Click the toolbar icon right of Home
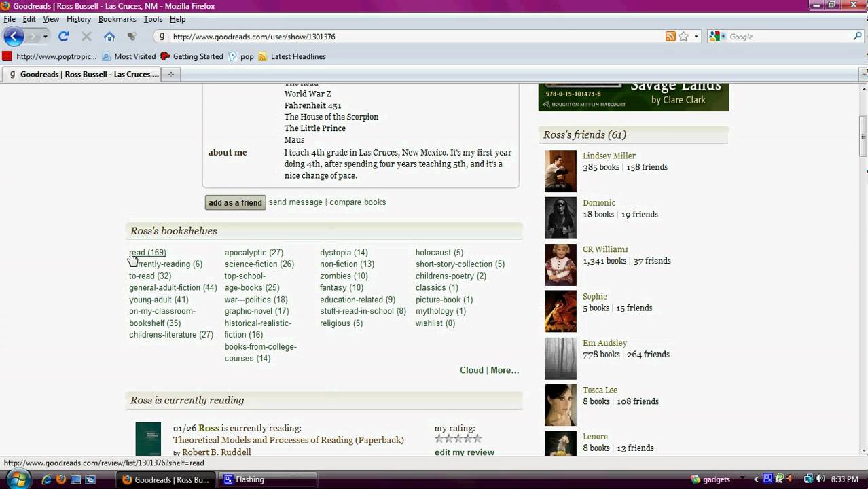Image resolution: width=868 pixels, height=489 pixels. 132,37
